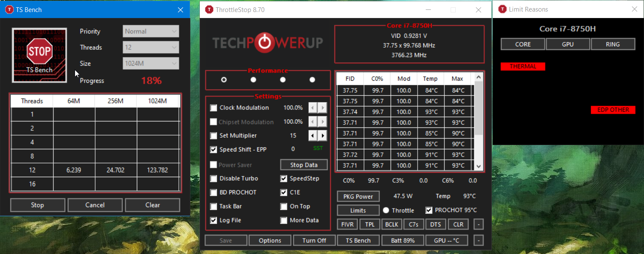This screenshot has height=254, width=644.
Task: Select the third Performance profile radio
Action: click(283, 80)
